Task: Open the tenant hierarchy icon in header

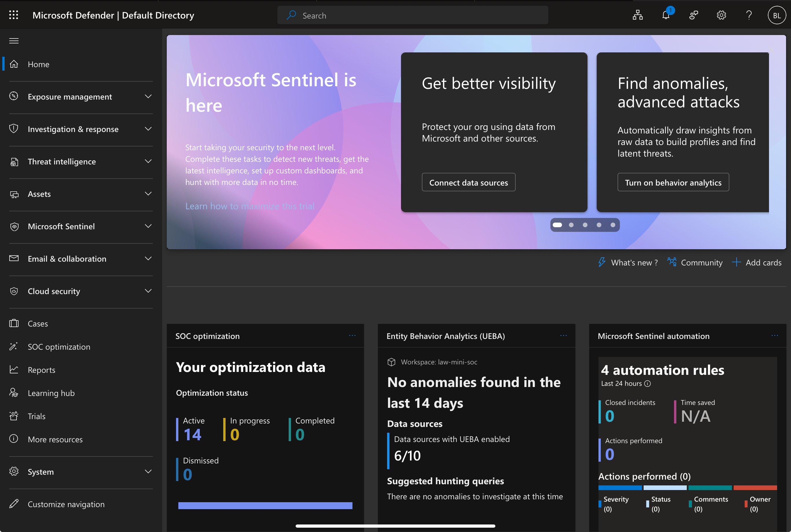Action: 638,15
